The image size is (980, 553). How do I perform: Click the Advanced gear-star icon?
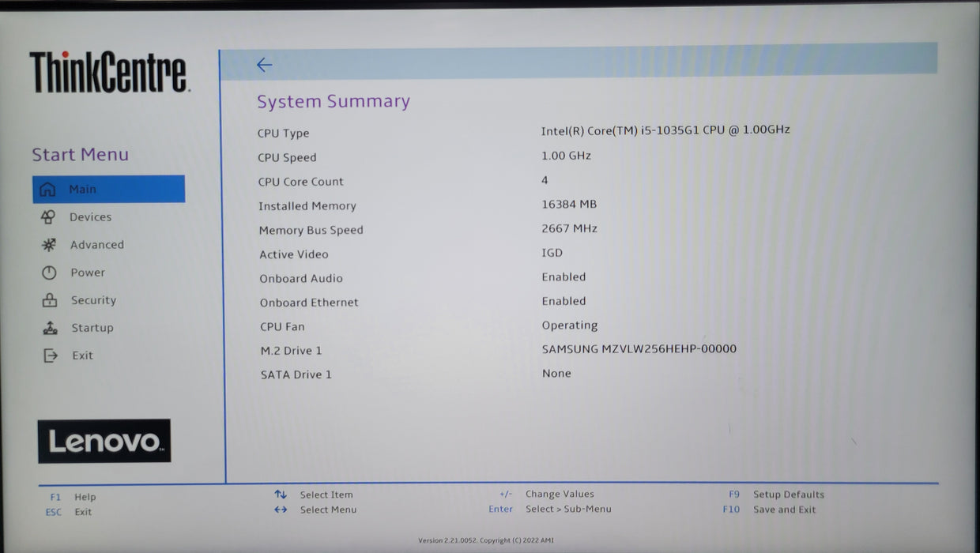pos(49,245)
